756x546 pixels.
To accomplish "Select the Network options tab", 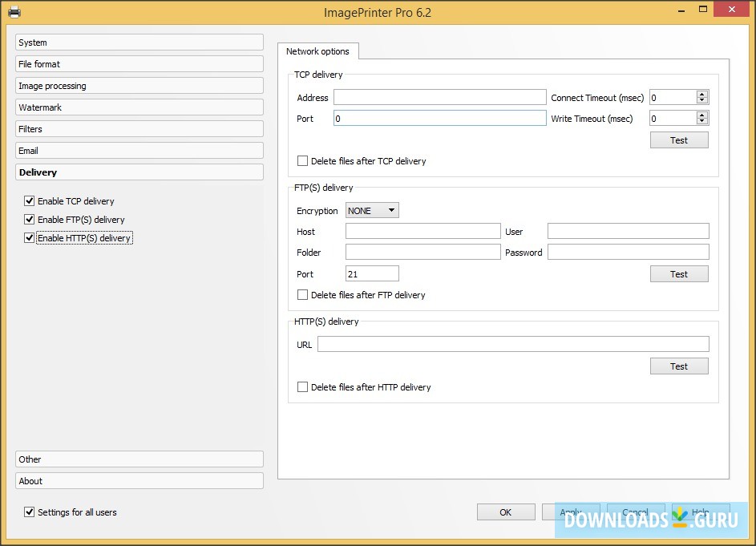I will pos(318,51).
